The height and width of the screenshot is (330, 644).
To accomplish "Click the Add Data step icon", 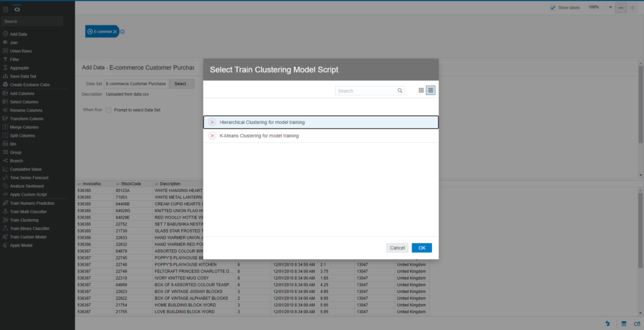I will 5,34.
